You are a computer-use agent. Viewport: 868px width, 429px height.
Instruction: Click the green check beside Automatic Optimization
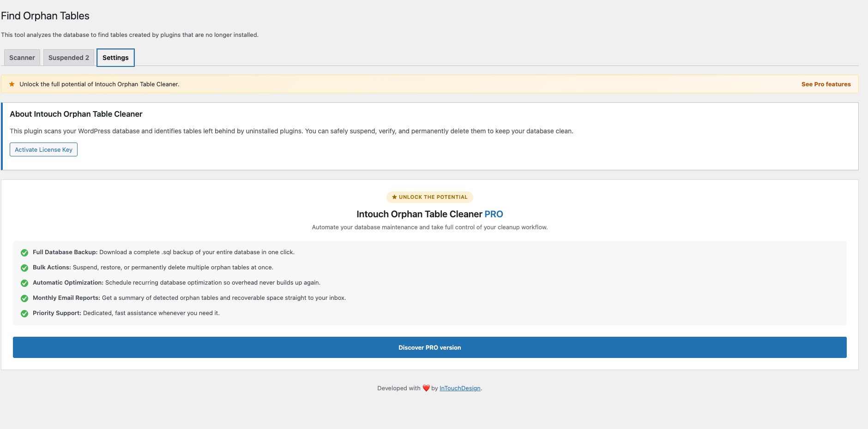(24, 283)
